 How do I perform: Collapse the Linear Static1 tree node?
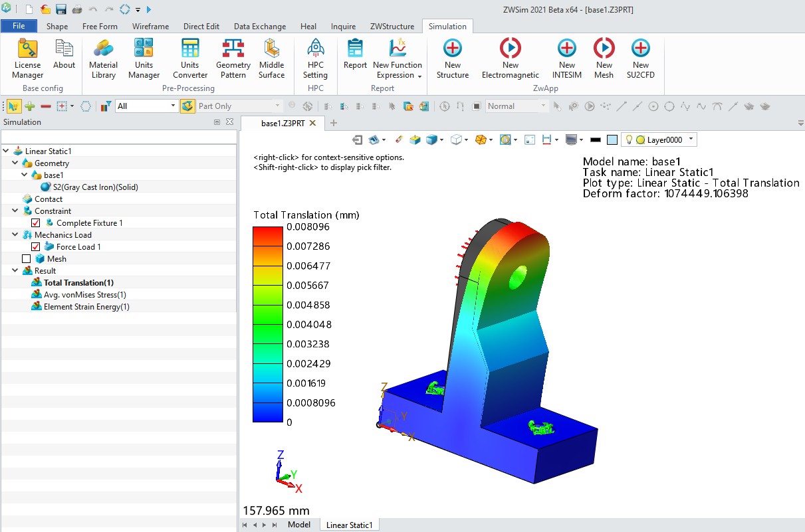tap(6, 151)
